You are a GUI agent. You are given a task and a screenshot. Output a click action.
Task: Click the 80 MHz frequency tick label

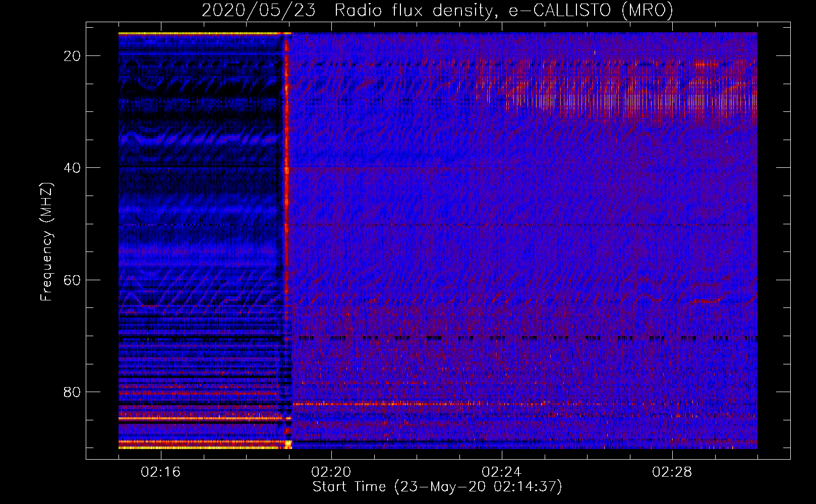[x=72, y=392]
